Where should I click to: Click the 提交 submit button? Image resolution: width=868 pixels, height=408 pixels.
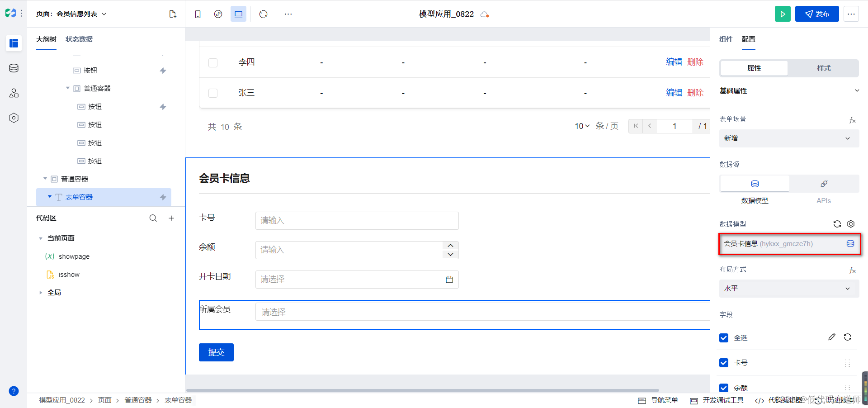pyautogui.click(x=216, y=352)
